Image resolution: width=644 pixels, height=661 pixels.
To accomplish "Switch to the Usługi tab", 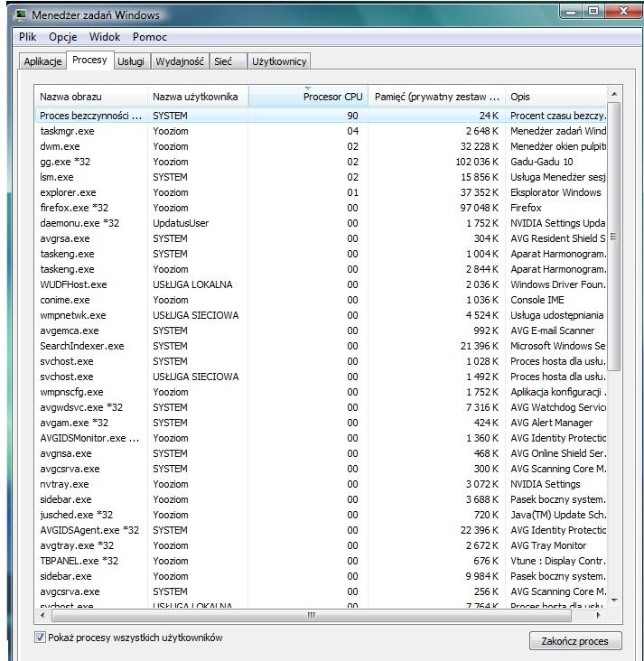I will (131, 61).
